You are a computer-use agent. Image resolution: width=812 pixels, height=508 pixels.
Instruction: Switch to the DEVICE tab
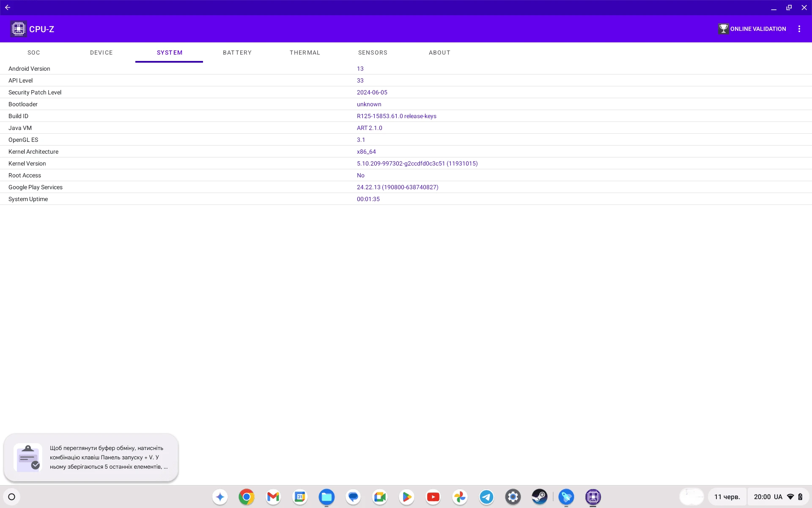click(x=101, y=52)
